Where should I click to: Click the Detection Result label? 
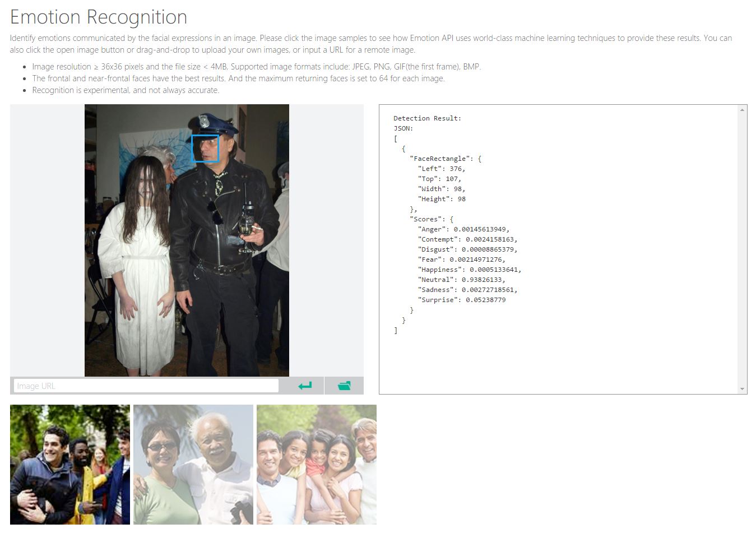(427, 118)
